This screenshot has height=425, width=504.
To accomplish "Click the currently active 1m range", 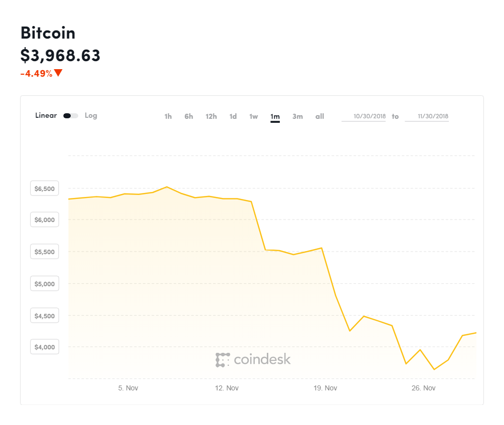I will point(275,116).
